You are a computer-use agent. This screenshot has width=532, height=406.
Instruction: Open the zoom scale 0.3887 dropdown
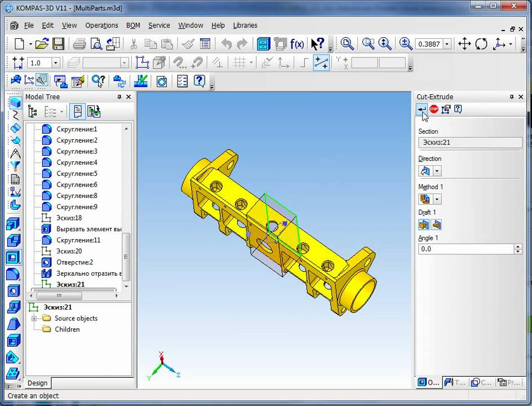447,44
